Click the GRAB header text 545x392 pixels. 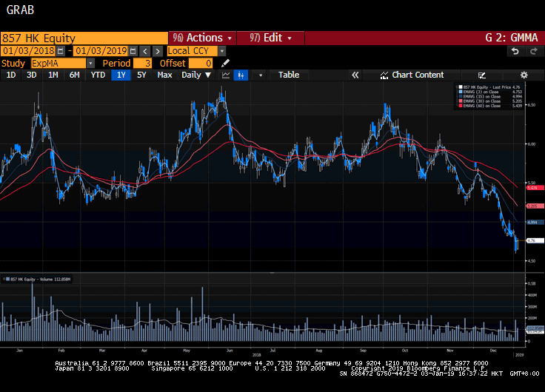[x=20, y=10]
